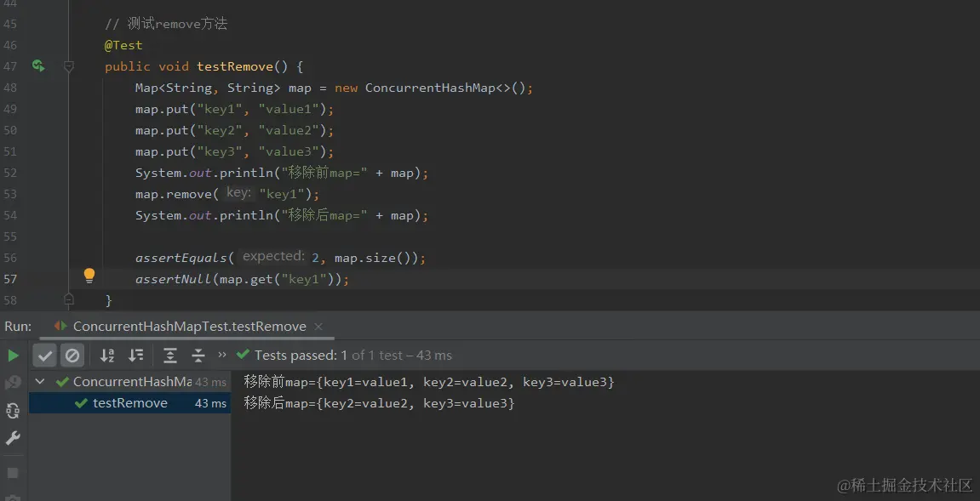Switch to ConcurrentHashMapTest.testRemove run tab
Image resolution: width=980 pixels, height=501 pixels.
(x=189, y=326)
